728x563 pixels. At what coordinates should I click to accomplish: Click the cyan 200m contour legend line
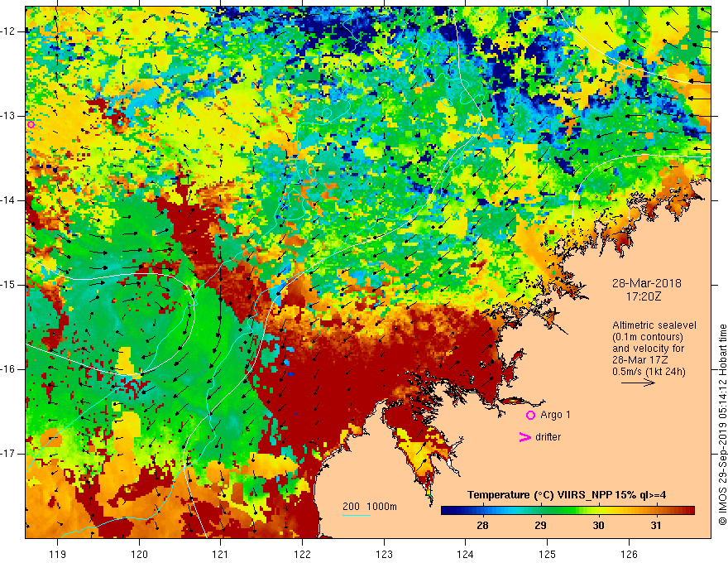point(356,515)
